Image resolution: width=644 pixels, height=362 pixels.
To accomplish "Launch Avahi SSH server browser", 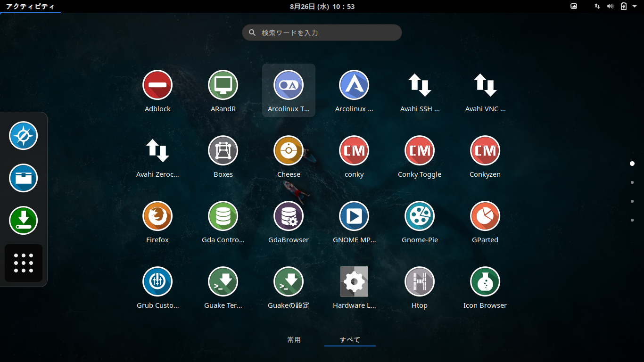I will pos(420,85).
